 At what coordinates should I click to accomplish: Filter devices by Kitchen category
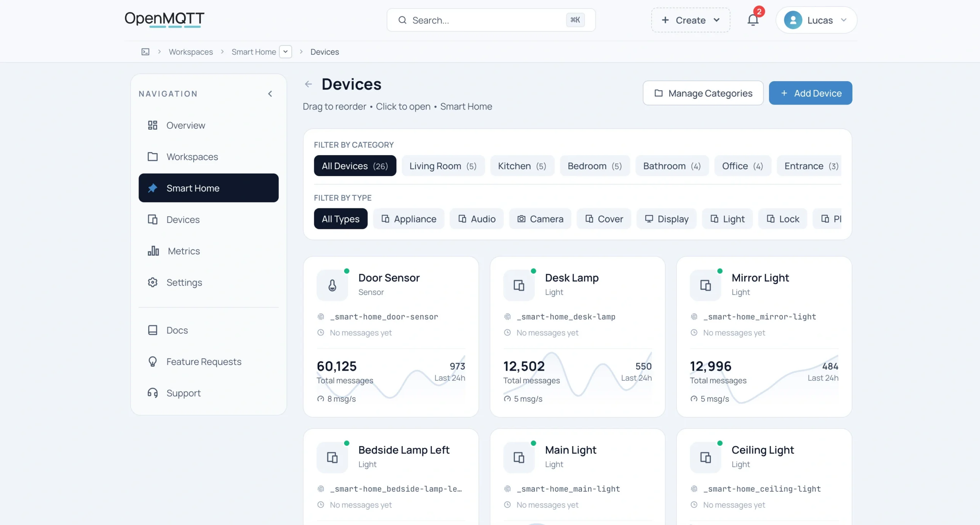(522, 166)
